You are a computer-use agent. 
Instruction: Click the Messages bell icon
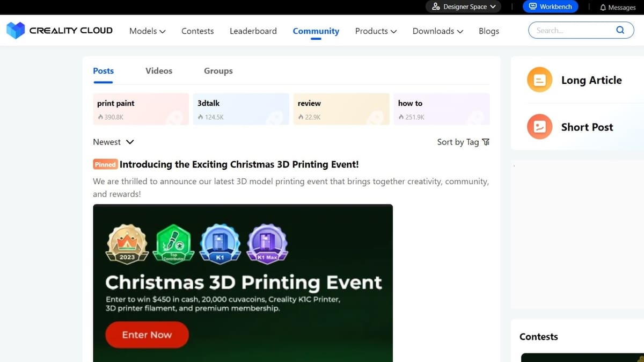pos(603,8)
